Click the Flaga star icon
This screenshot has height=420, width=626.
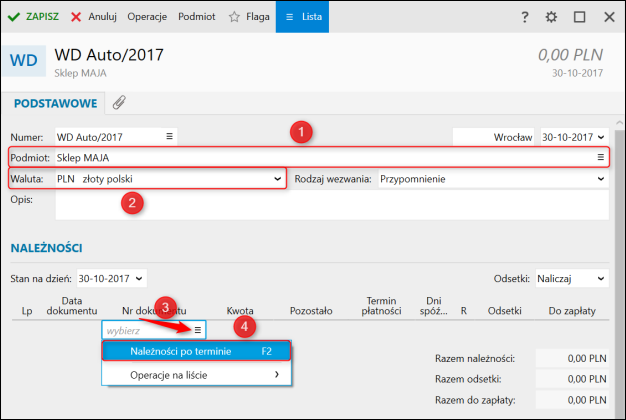coord(248,17)
